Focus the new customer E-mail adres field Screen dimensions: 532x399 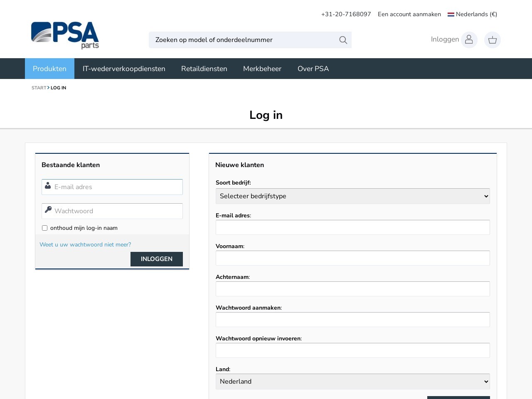tap(352, 227)
